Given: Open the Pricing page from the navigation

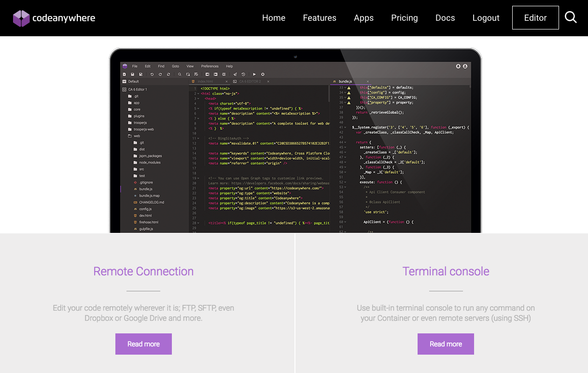Looking at the screenshot, I should pyautogui.click(x=404, y=18).
